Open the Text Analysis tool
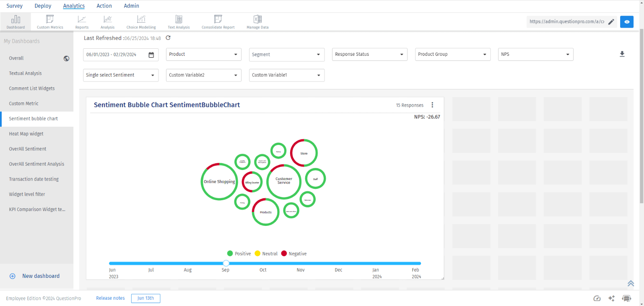 coord(179,21)
